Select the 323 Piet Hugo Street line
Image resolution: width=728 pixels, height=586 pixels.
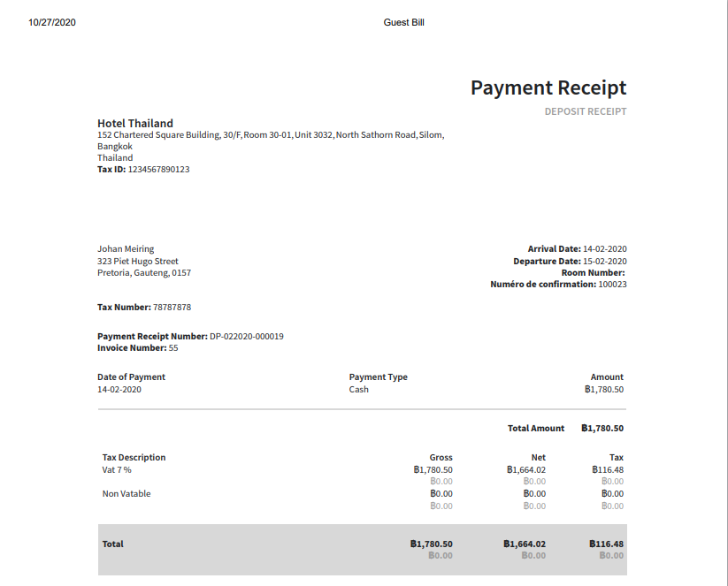point(138,262)
